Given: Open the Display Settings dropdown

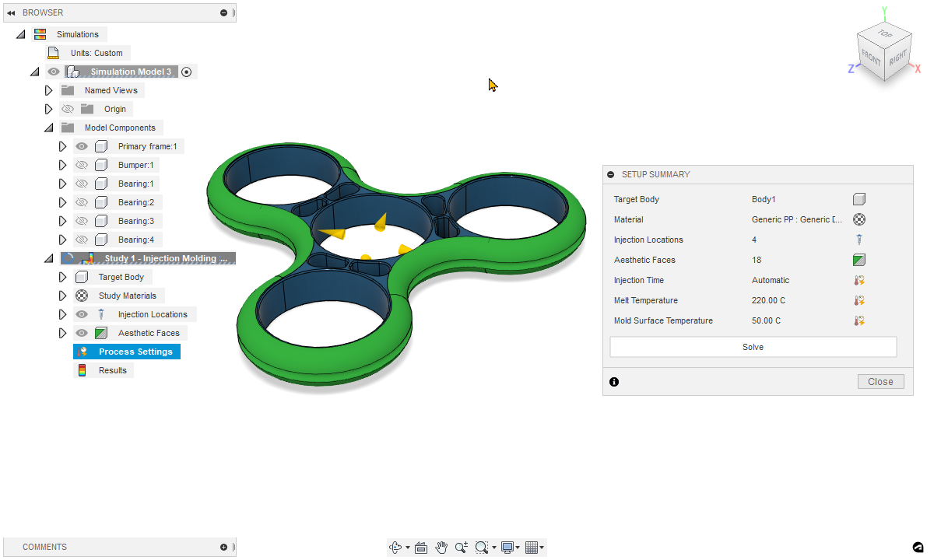Looking at the screenshot, I should pos(511,548).
